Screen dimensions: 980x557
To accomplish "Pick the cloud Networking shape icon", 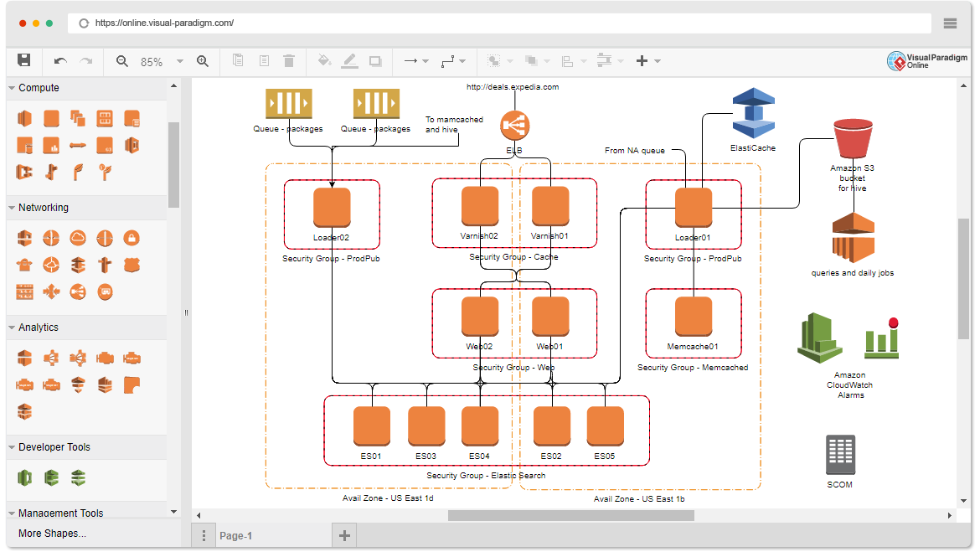I will 78,238.
